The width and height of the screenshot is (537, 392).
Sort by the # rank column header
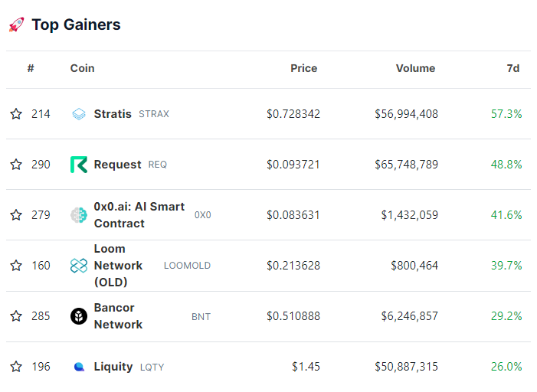click(31, 68)
